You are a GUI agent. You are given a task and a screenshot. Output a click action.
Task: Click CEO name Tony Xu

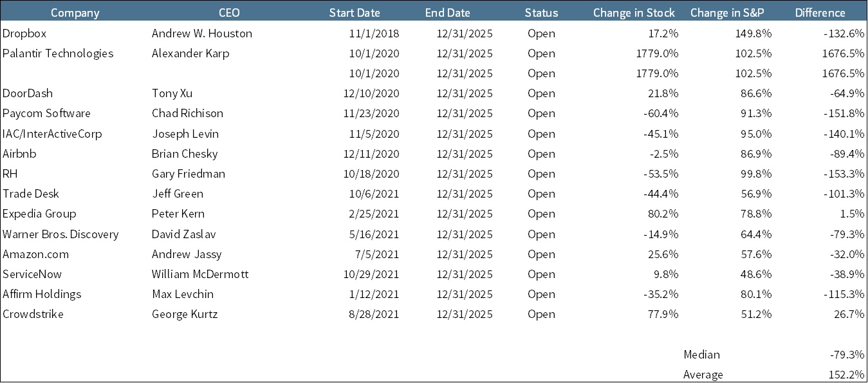172,93
